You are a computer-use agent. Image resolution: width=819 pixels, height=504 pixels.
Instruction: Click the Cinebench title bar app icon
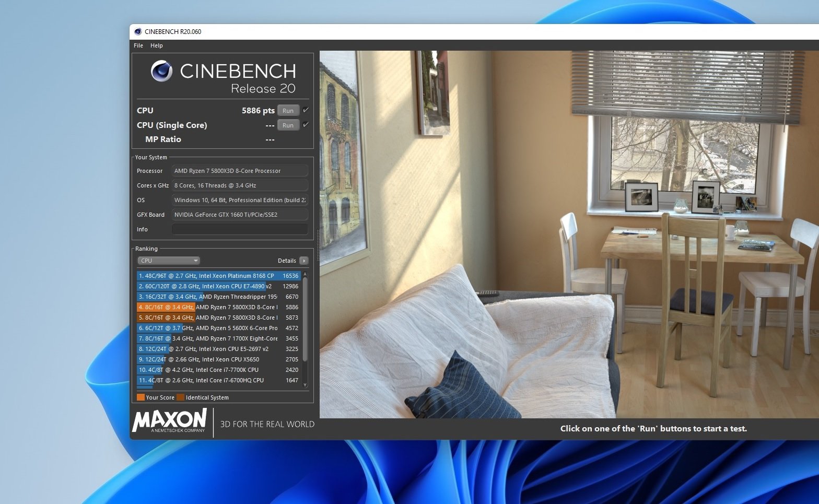[x=138, y=31]
